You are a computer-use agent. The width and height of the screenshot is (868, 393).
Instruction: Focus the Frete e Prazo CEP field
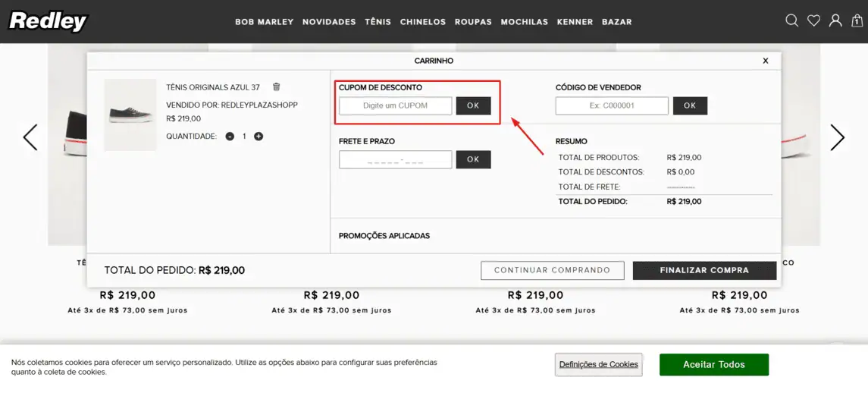395,159
